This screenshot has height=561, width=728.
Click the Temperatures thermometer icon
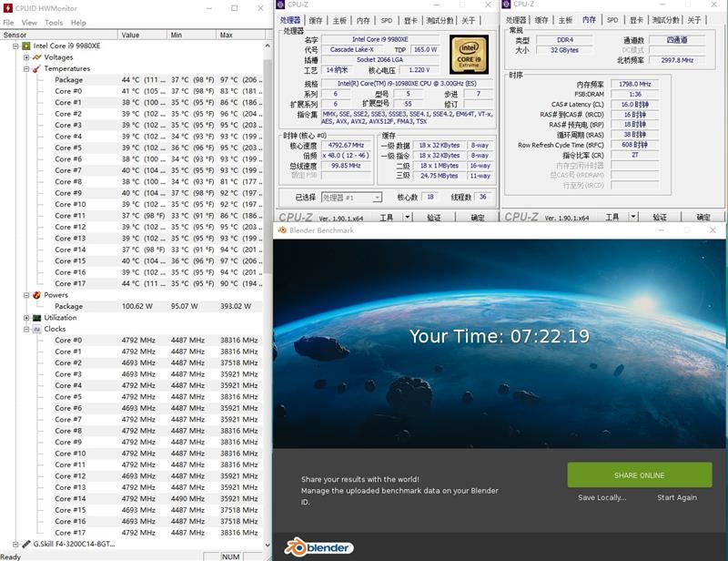(x=36, y=69)
